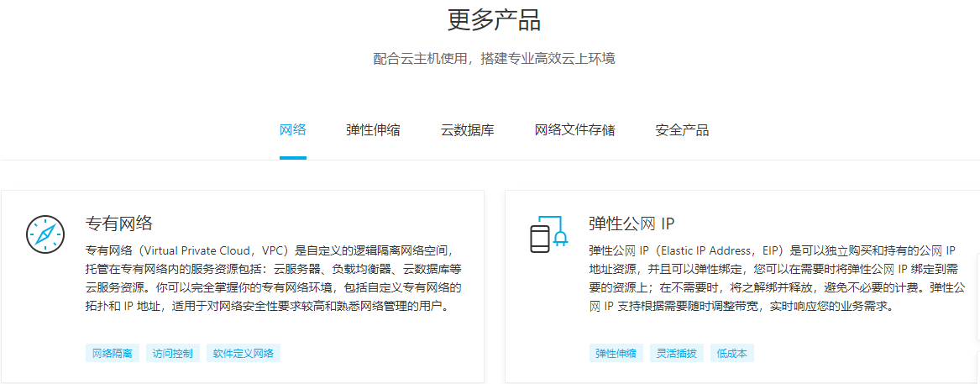980x384 pixels.
Task: Click the 专有网络 description starting with Virtual Private Cloud
Action: [274, 279]
